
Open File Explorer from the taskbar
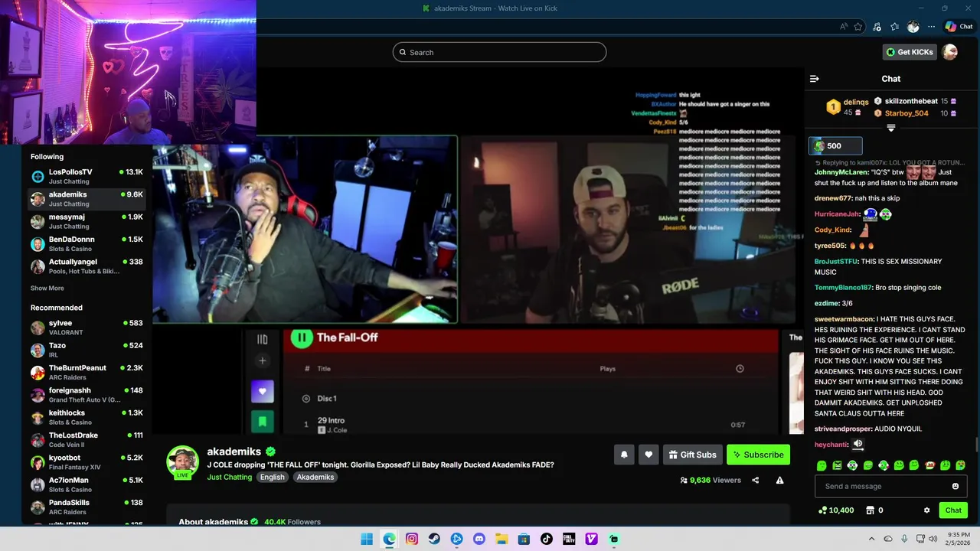click(501, 539)
